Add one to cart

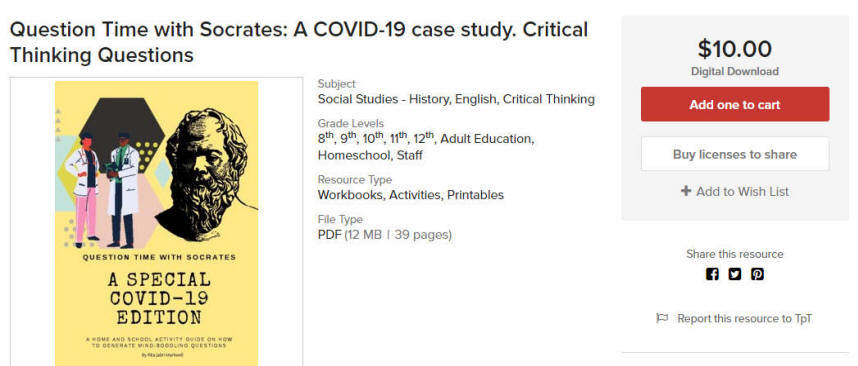(735, 104)
